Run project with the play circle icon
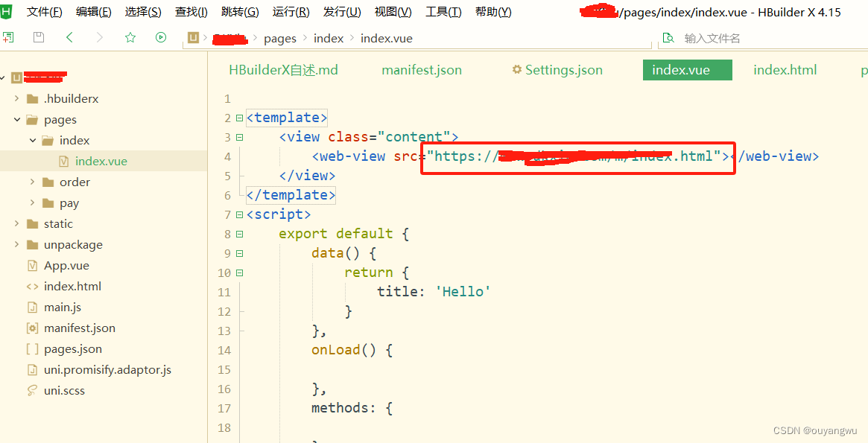 tap(160, 38)
